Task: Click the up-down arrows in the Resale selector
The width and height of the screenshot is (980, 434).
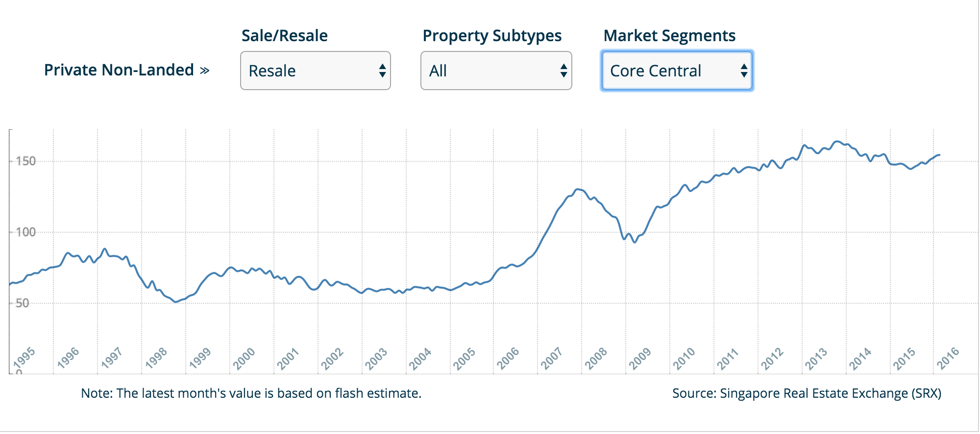Action: click(383, 71)
